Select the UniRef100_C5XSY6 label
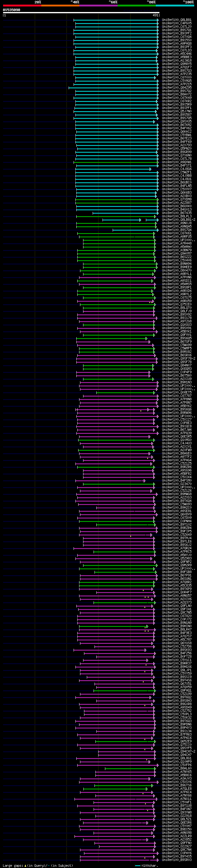The height and width of the screenshot is (868, 197). coord(177,782)
